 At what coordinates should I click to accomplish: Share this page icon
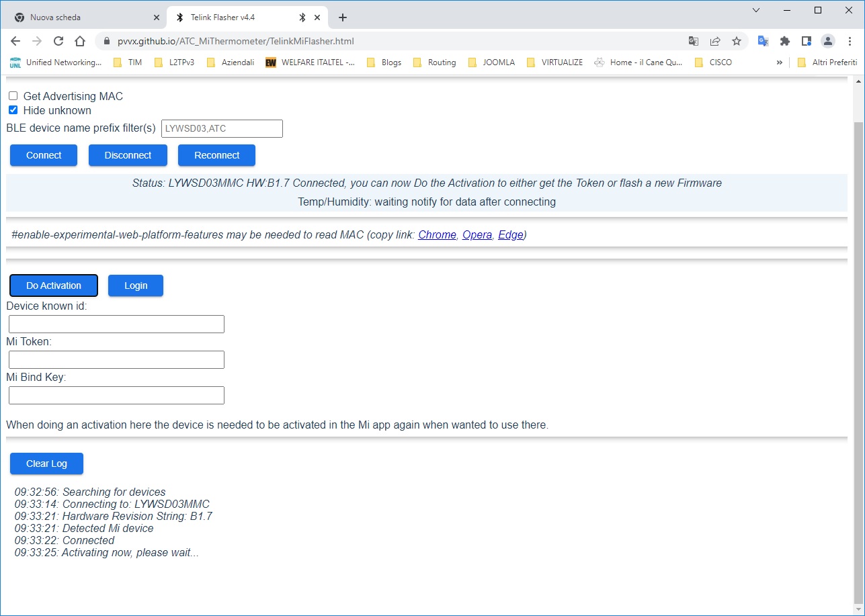point(715,41)
